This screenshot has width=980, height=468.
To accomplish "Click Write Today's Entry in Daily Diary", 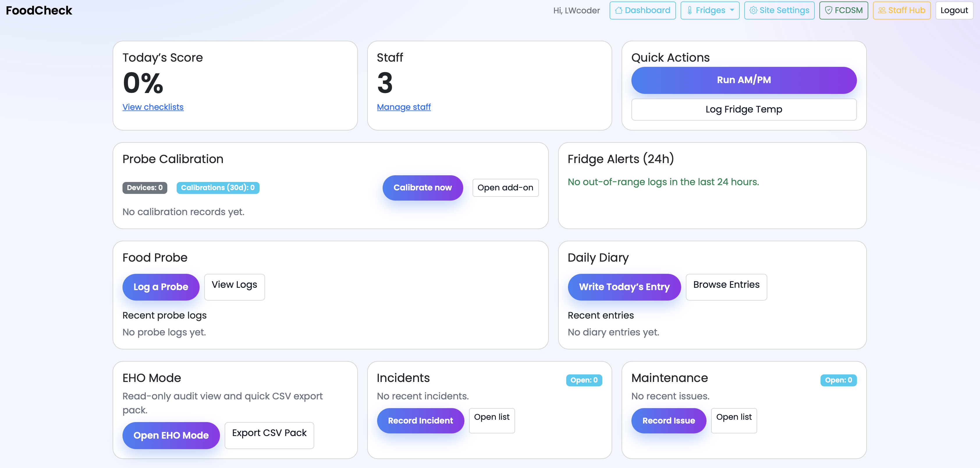I will [x=624, y=287].
